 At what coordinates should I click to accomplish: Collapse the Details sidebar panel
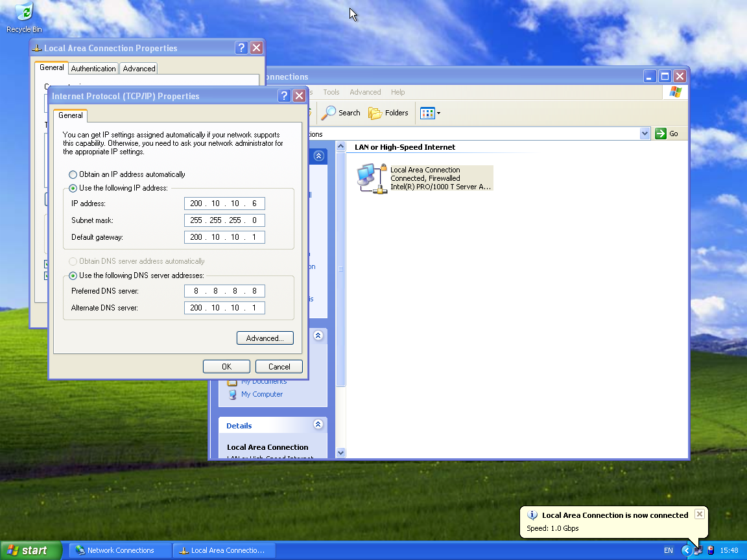(x=318, y=425)
